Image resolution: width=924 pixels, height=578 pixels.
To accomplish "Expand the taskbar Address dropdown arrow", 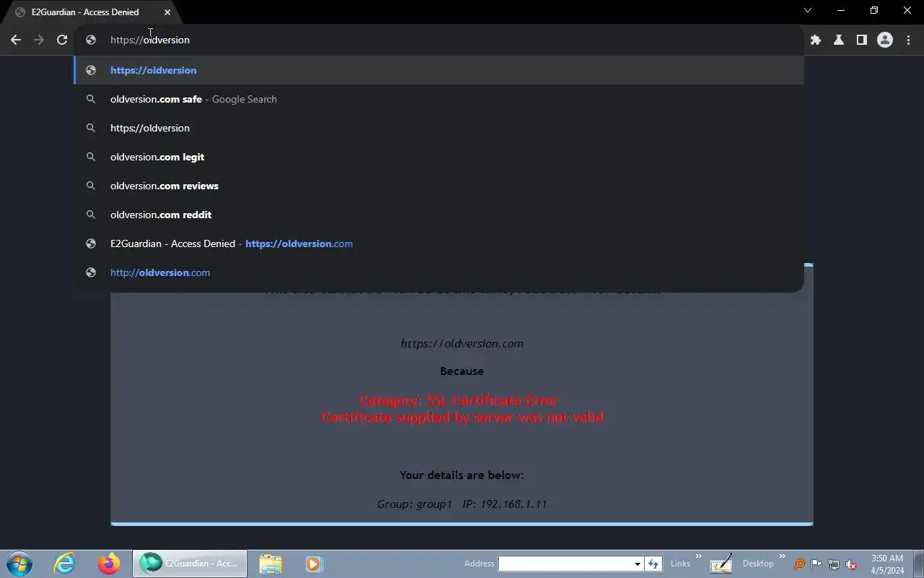I will (x=637, y=564).
